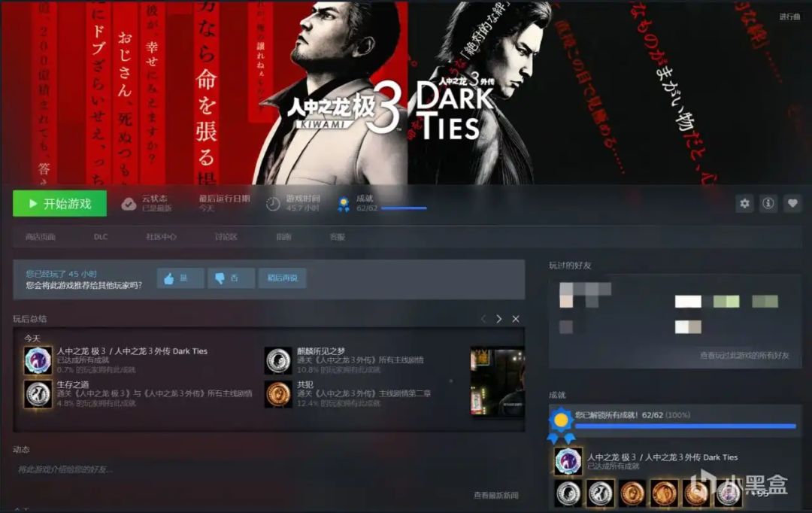Image resolution: width=812 pixels, height=513 pixels.
Task: Open the DLC tab
Action: pyautogui.click(x=101, y=237)
